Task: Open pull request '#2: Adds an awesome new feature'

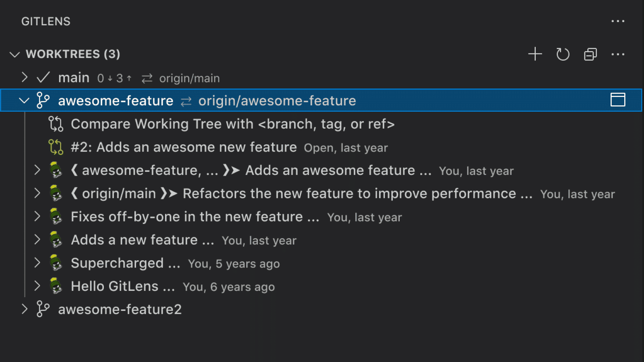Action: [184, 147]
